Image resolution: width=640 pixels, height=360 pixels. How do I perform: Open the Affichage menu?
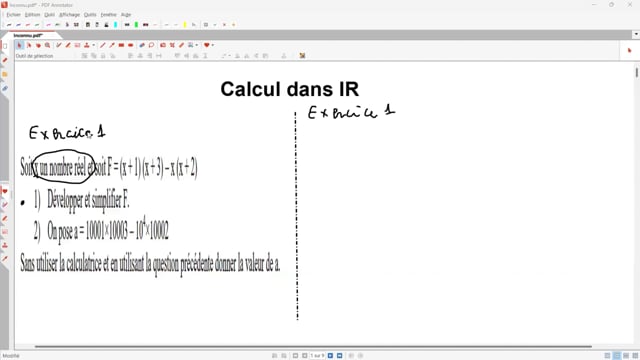click(69, 15)
